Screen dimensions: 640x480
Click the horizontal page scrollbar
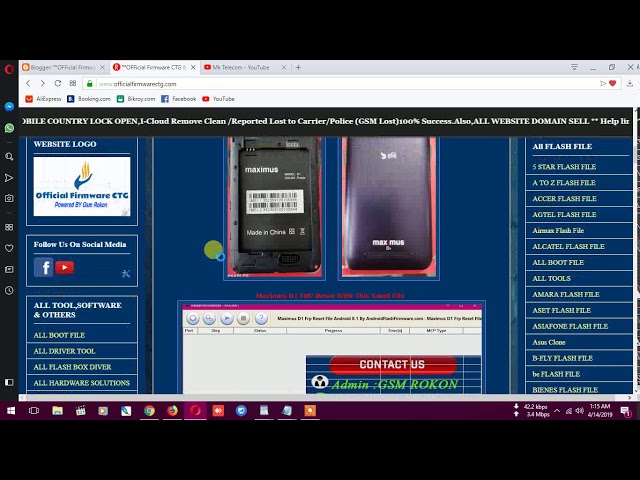coord(320,397)
